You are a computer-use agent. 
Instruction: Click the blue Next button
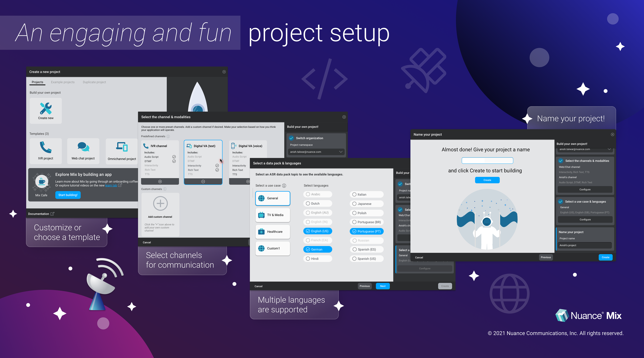(x=383, y=286)
